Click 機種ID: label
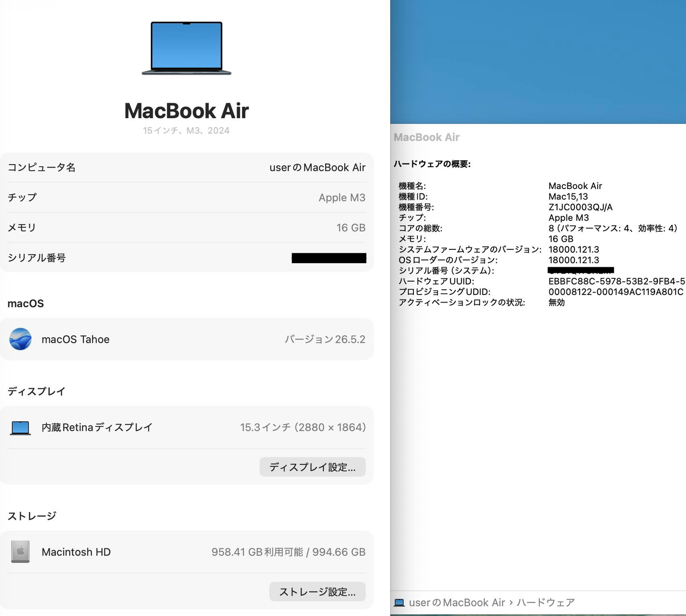 pyautogui.click(x=413, y=197)
